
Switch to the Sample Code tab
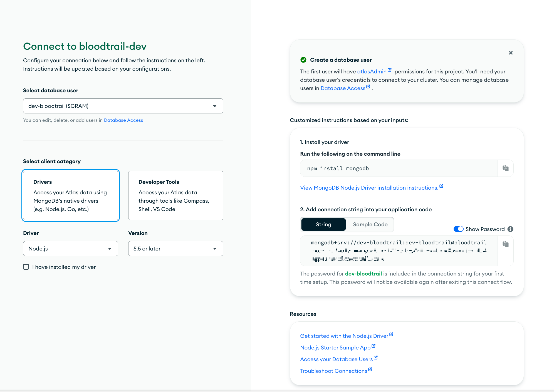(370, 224)
